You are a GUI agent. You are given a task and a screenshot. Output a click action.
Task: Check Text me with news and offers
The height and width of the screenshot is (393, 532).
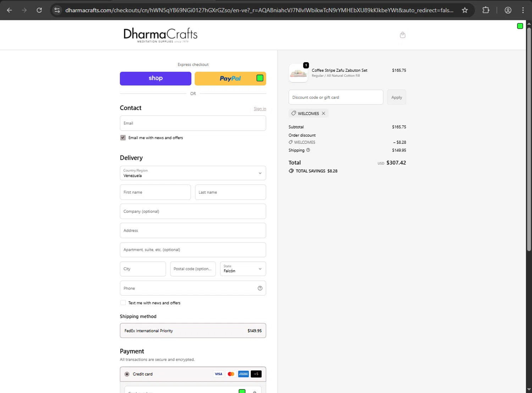pos(123,303)
